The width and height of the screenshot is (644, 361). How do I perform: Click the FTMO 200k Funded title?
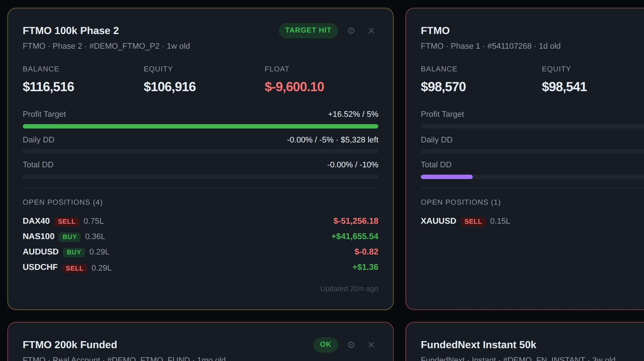point(70,345)
